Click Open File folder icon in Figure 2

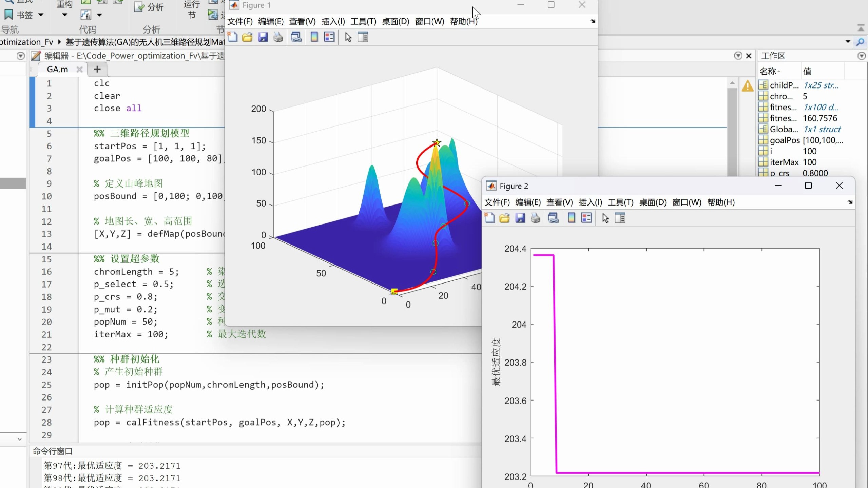[x=504, y=218]
